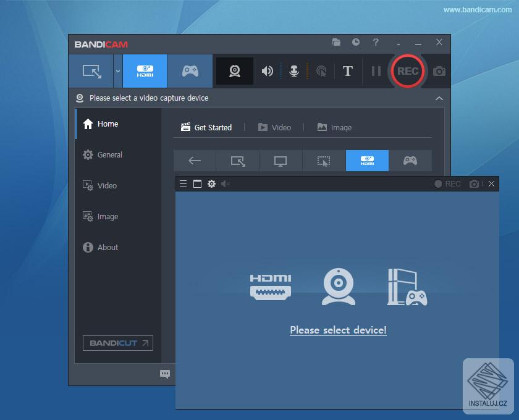Choose the game console device icon

(407, 287)
